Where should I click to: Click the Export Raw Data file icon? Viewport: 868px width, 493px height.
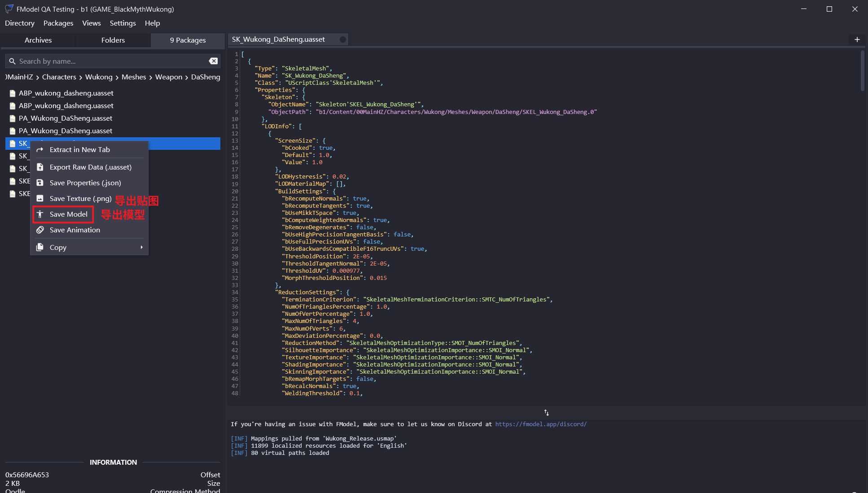coord(40,167)
